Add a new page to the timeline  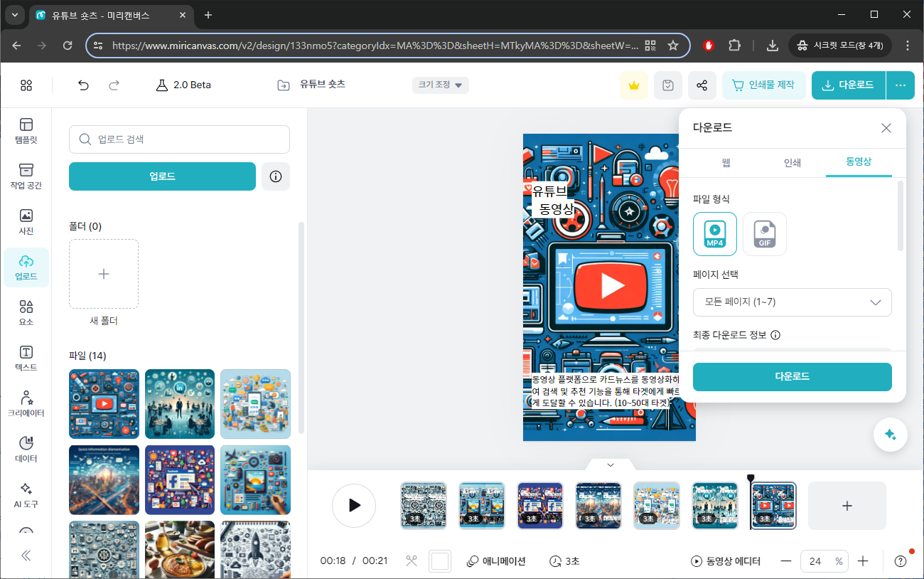pos(847,506)
